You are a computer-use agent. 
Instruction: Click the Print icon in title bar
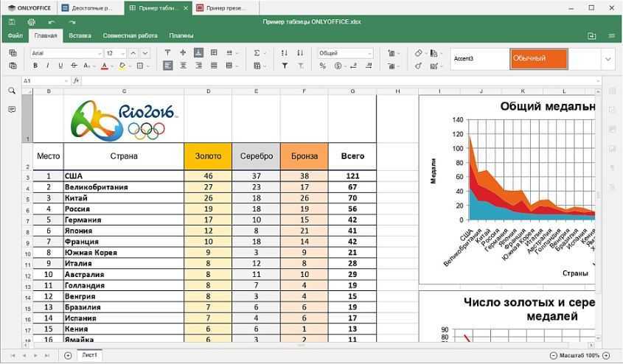pos(31,22)
